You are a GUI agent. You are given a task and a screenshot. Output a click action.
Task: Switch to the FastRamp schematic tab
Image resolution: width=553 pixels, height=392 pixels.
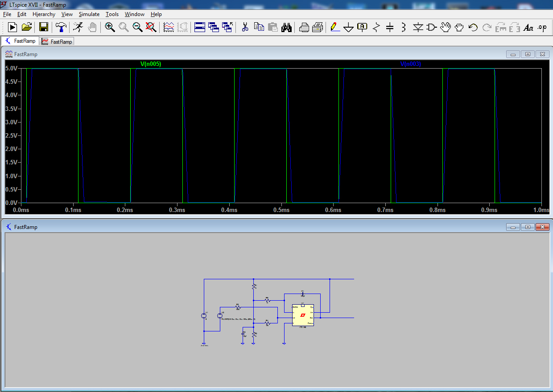pos(20,41)
